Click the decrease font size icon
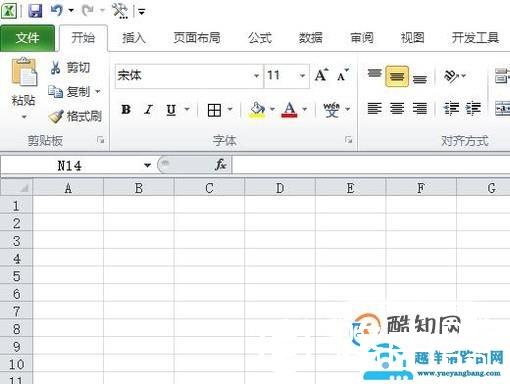This screenshot has height=384, width=510. pyautogui.click(x=343, y=75)
